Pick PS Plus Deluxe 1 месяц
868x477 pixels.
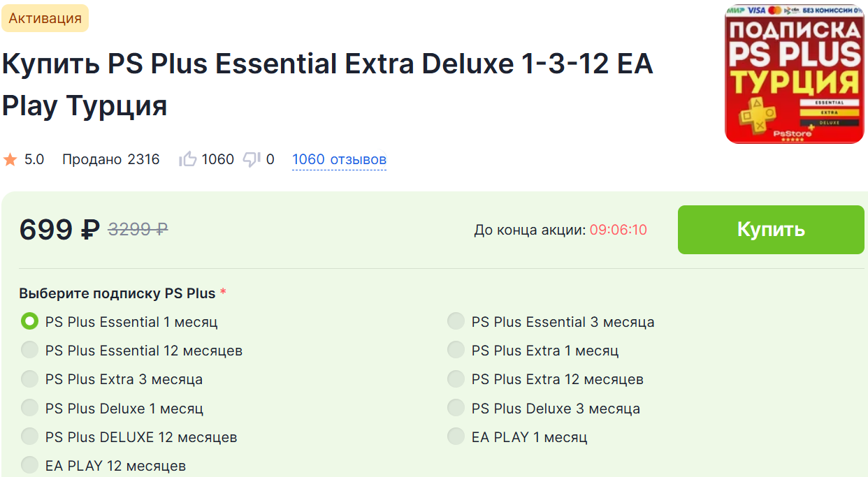pos(29,408)
